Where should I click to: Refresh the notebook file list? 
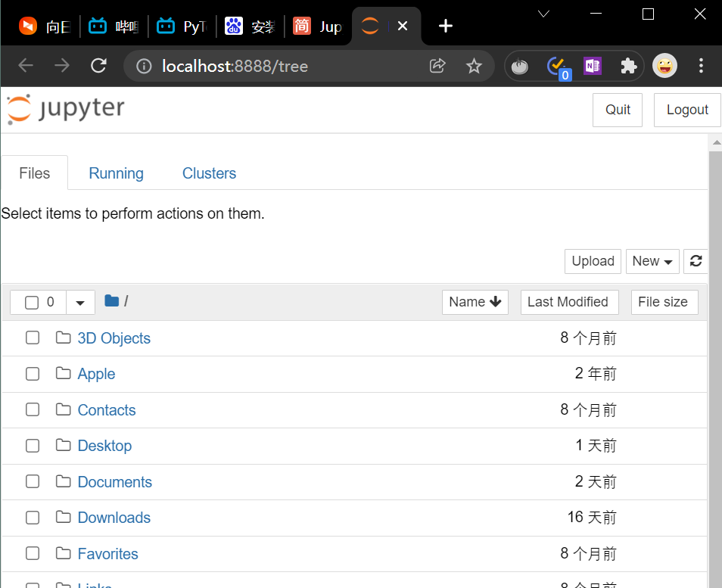point(696,261)
